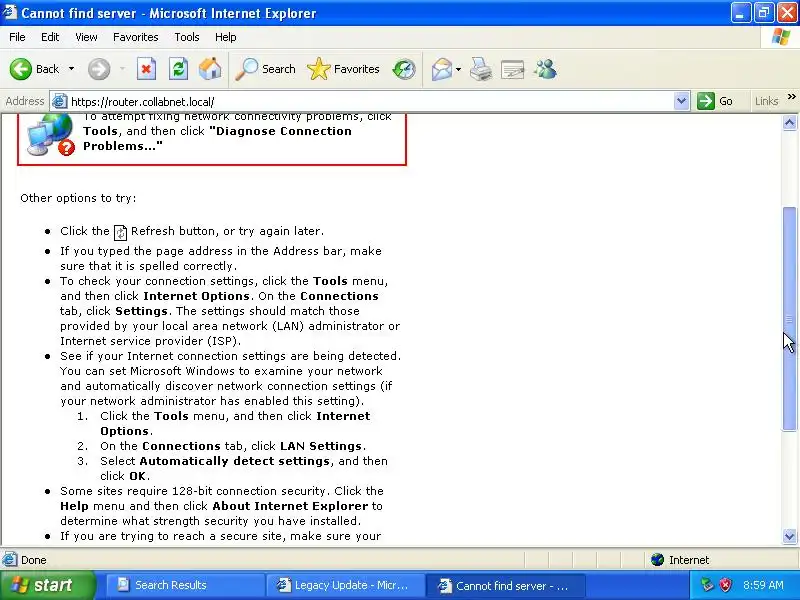Click the red security shield tray icon
The image size is (800, 600).
pos(726,585)
